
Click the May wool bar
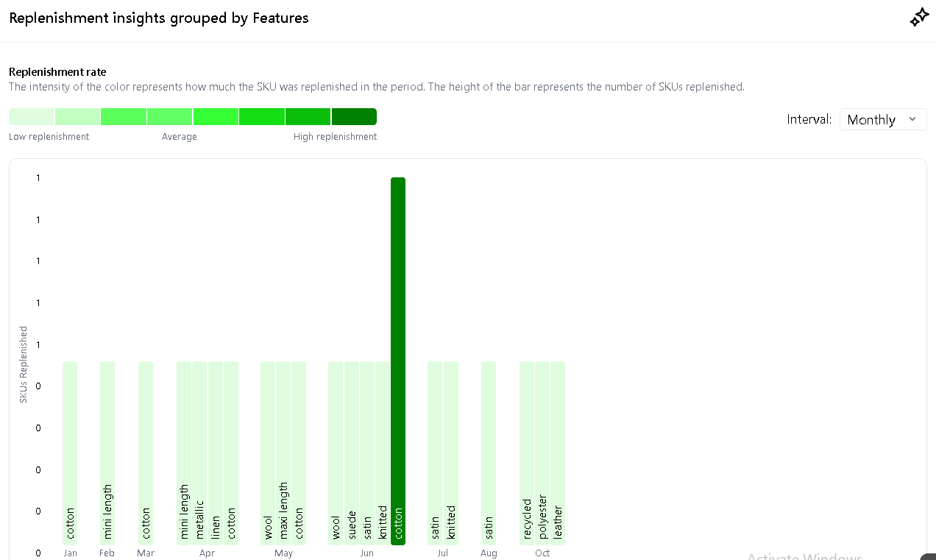[268, 453]
